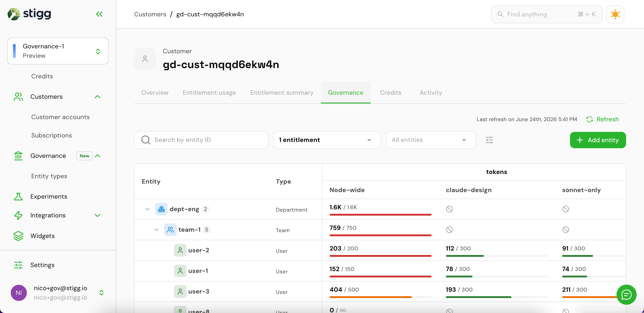Click the Type column header
The width and height of the screenshot is (644, 313).
click(283, 182)
